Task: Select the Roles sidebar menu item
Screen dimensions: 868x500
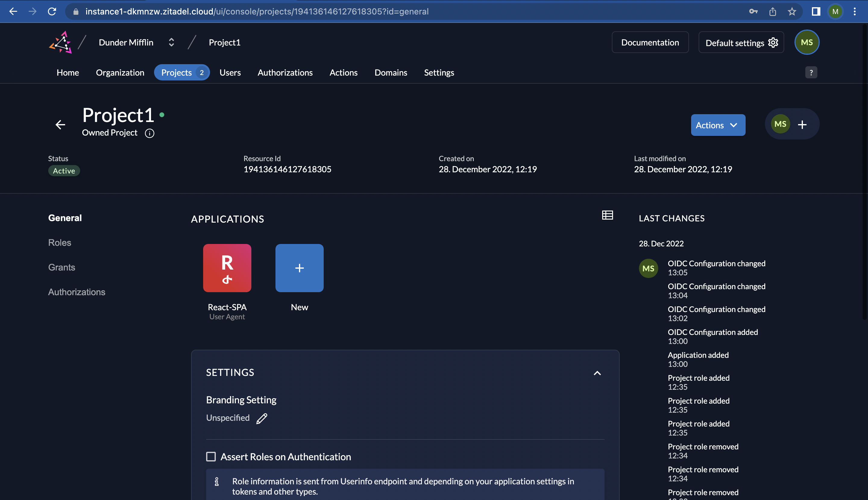Action: tap(60, 242)
